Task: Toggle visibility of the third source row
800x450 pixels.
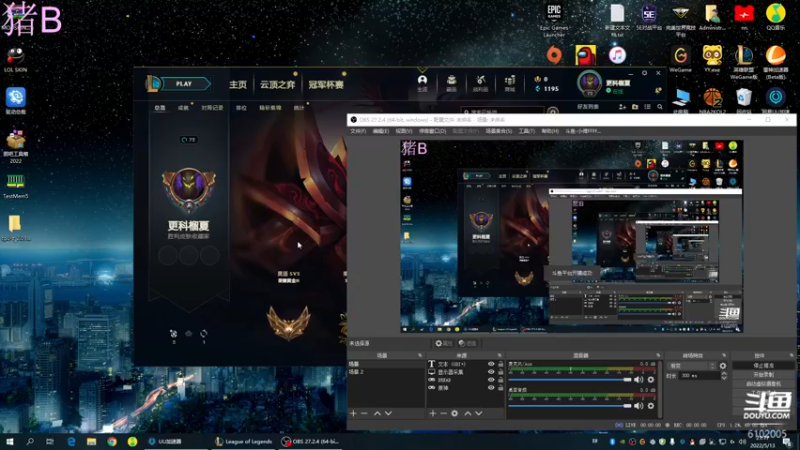Action: click(491, 380)
